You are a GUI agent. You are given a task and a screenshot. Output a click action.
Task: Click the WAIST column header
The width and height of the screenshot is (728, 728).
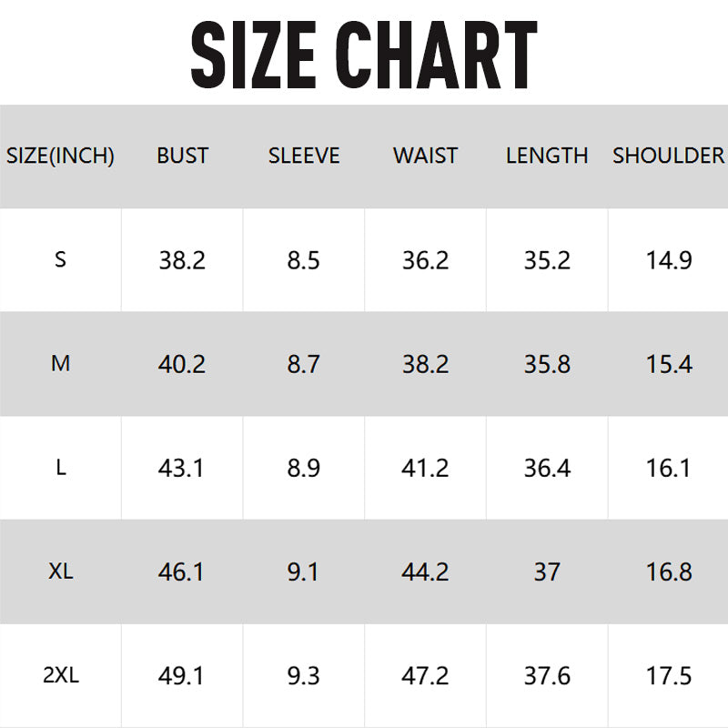pos(425,156)
